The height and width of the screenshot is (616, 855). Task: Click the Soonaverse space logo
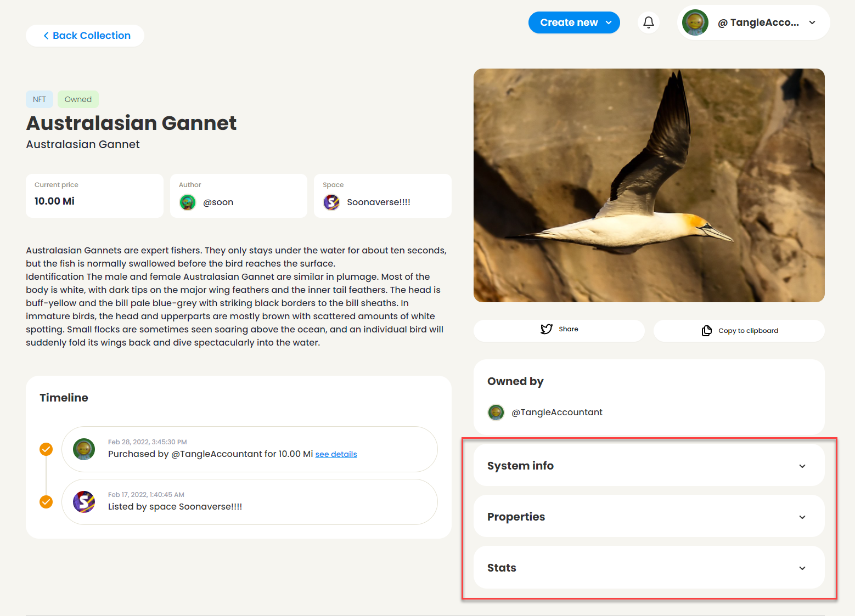coord(331,202)
